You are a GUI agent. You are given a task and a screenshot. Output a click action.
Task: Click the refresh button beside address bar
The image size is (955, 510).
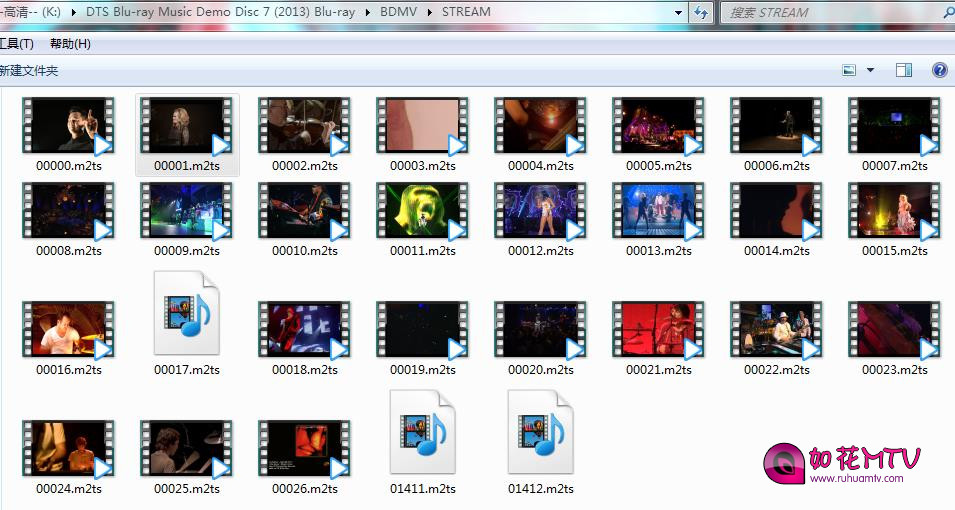click(x=701, y=13)
